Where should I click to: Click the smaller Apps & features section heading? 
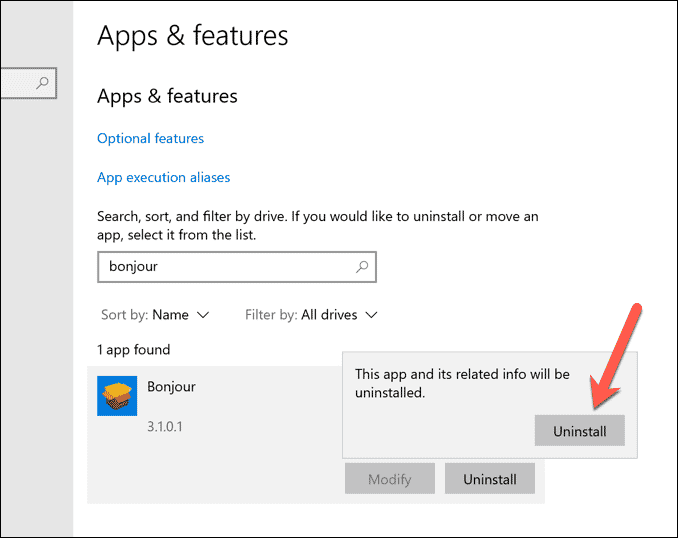pyautogui.click(x=167, y=97)
